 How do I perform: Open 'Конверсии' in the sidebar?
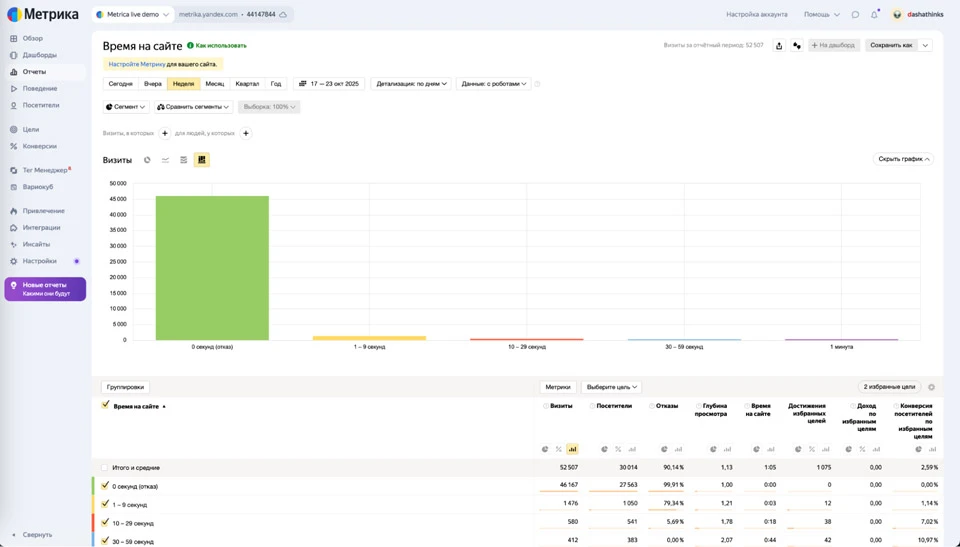pos(40,146)
